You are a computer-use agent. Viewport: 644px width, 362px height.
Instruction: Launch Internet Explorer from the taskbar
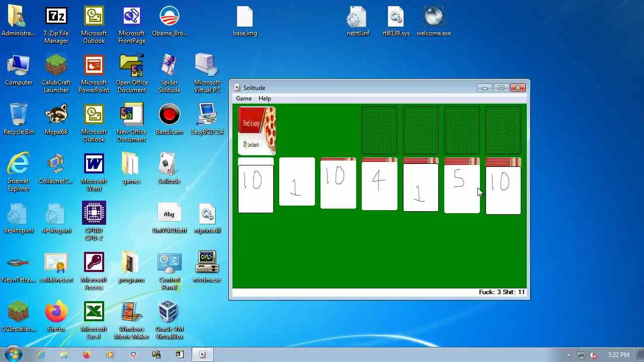coord(41,354)
